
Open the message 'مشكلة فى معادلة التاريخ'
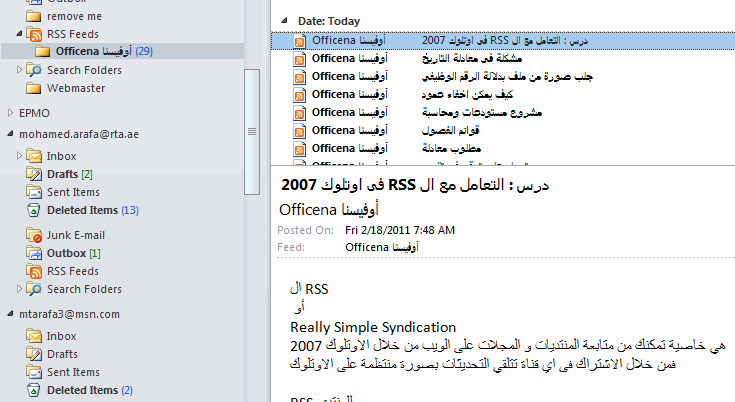tap(472, 59)
